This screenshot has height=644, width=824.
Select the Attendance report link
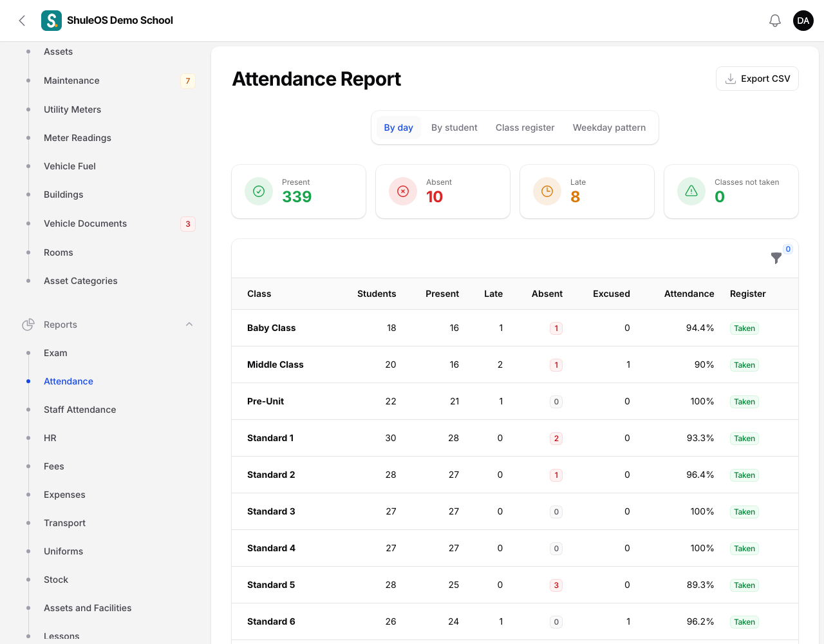tap(68, 381)
